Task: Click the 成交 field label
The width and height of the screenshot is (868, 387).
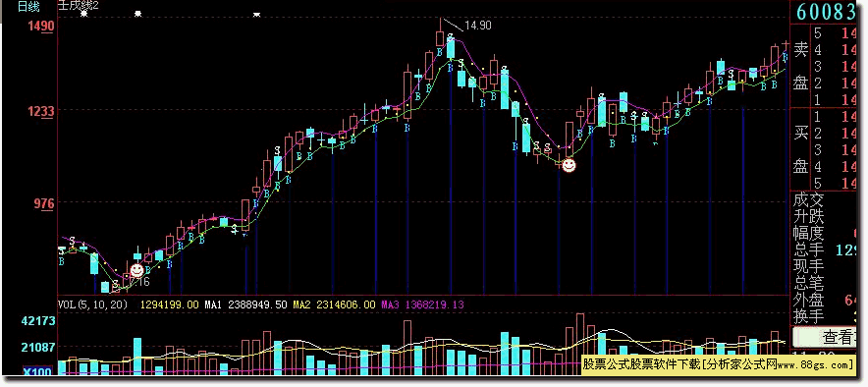Action: pyautogui.click(x=808, y=199)
